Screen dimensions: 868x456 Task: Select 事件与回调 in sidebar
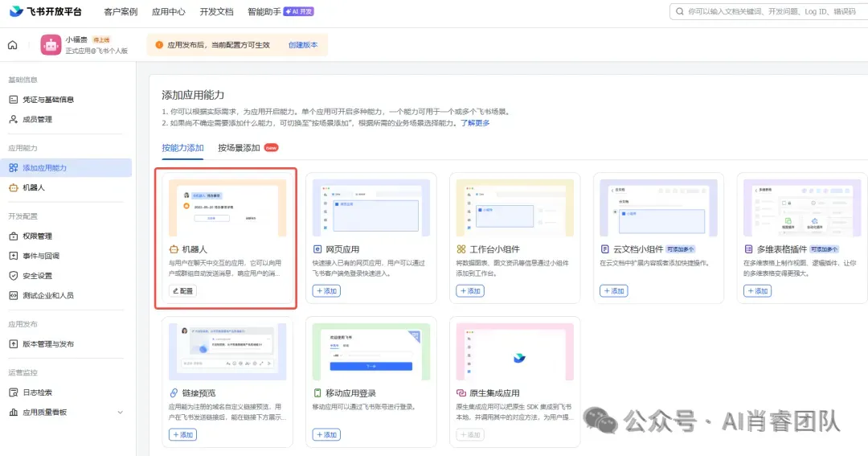(41, 256)
